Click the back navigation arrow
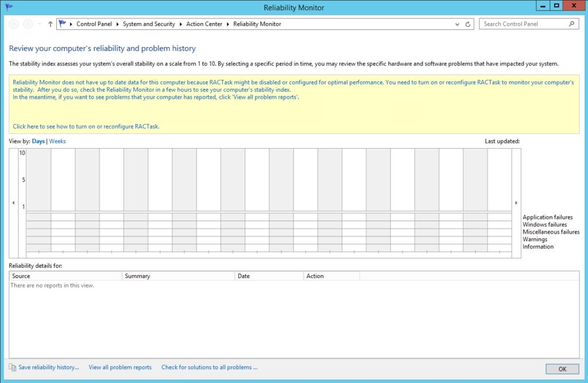Viewport: 588px width, 383px height. click(13, 24)
